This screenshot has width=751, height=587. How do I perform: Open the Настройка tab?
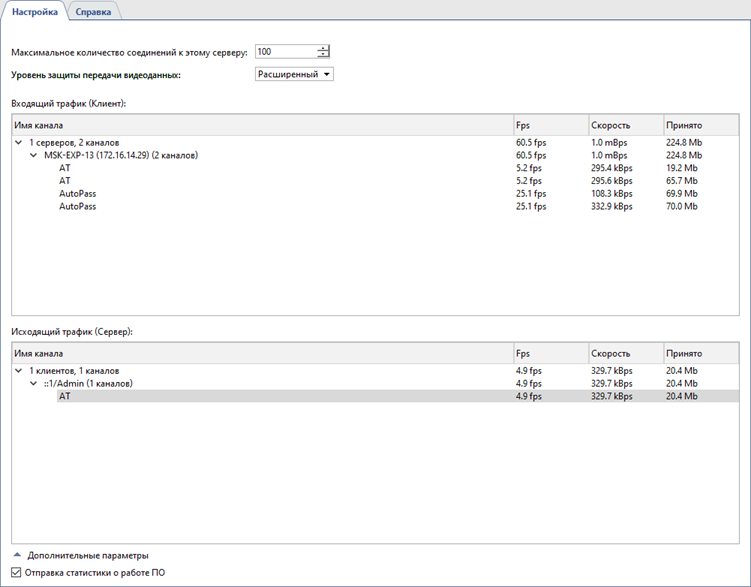[35, 12]
